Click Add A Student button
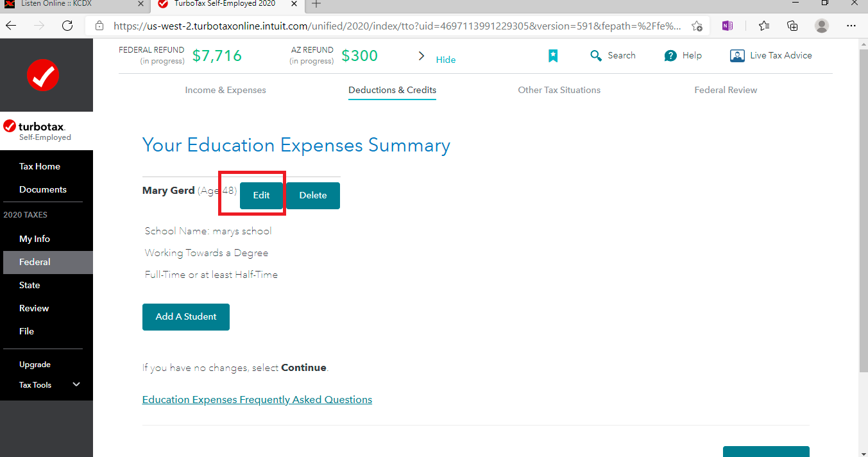868x457 pixels. click(x=186, y=316)
